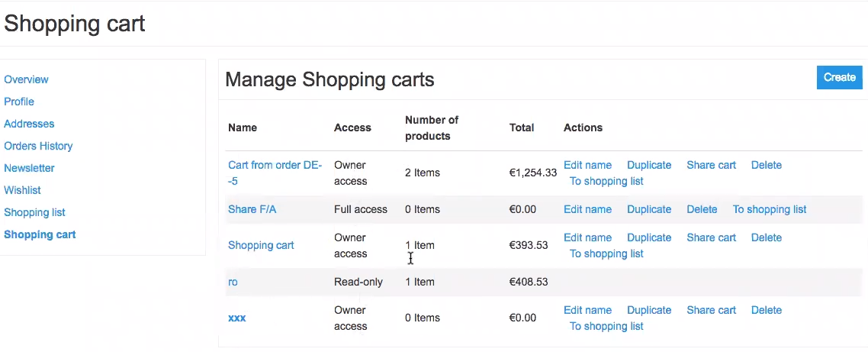The height and width of the screenshot is (352, 868).
Task: Move "Cart from order DE--5" to shopping list
Action: (606, 181)
